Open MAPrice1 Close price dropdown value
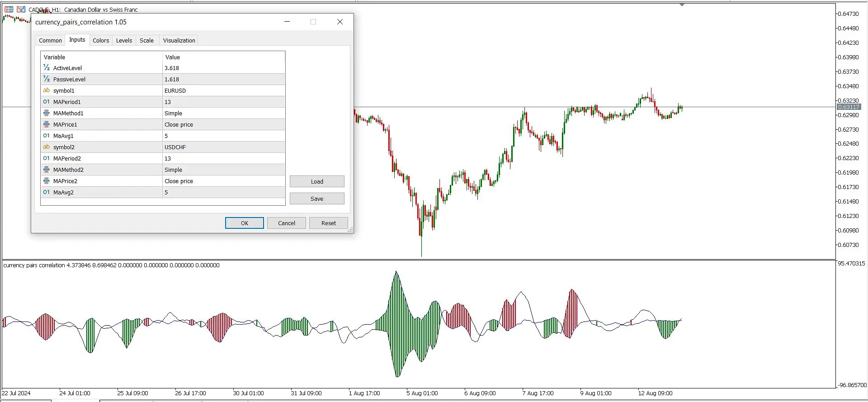The height and width of the screenshot is (402, 868). [224, 124]
